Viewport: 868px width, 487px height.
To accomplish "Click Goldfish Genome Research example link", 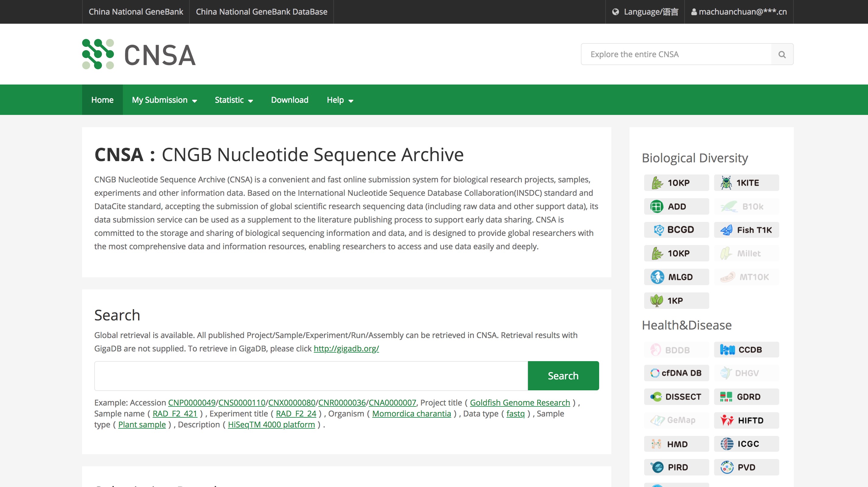I will click(x=520, y=403).
